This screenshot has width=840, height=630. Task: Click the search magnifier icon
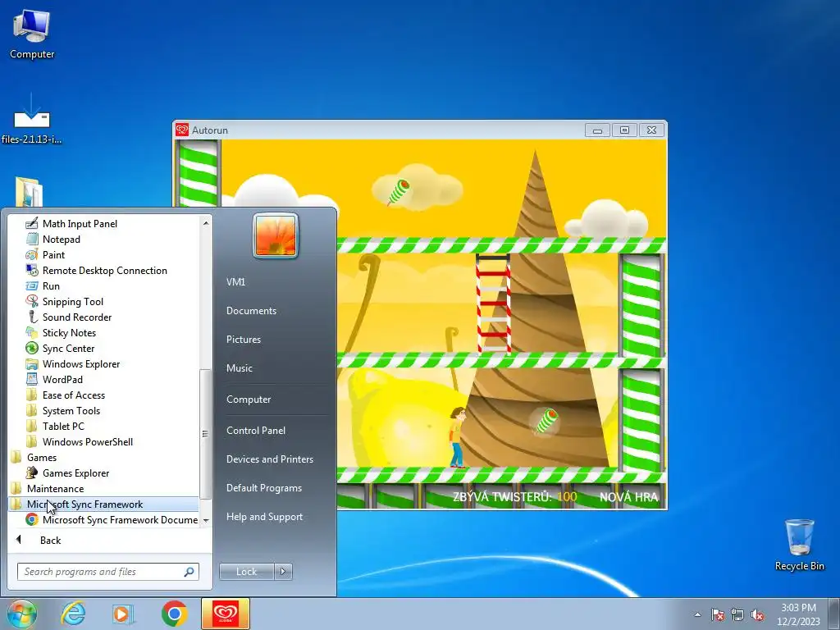pos(189,572)
